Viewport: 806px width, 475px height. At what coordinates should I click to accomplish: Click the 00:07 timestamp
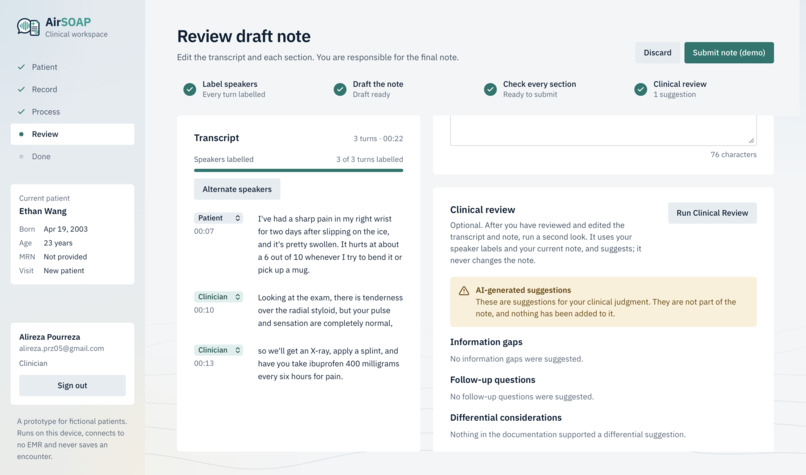204,231
